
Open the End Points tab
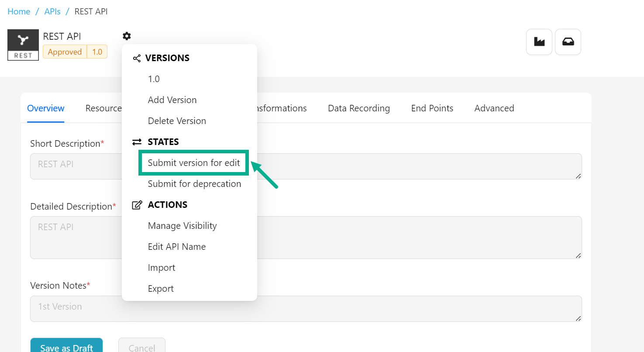point(432,108)
